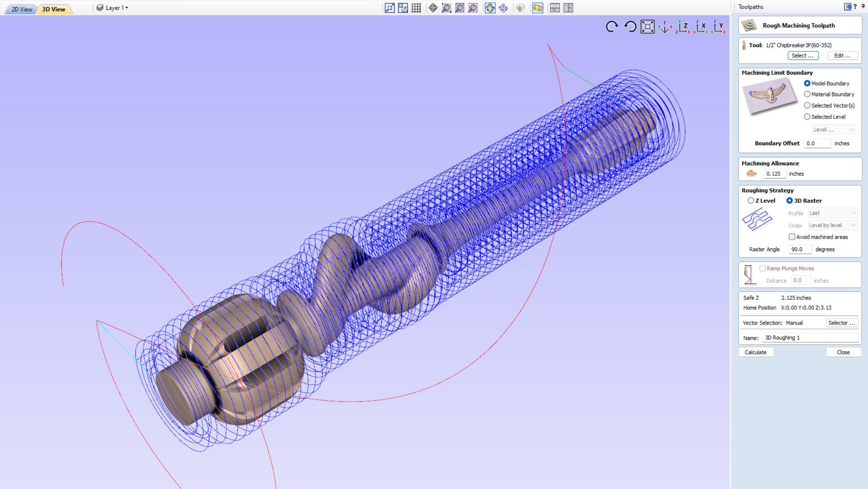This screenshot has width=868, height=489.
Task: Click the Machining Allowance icon
Action: click(751, 173)
